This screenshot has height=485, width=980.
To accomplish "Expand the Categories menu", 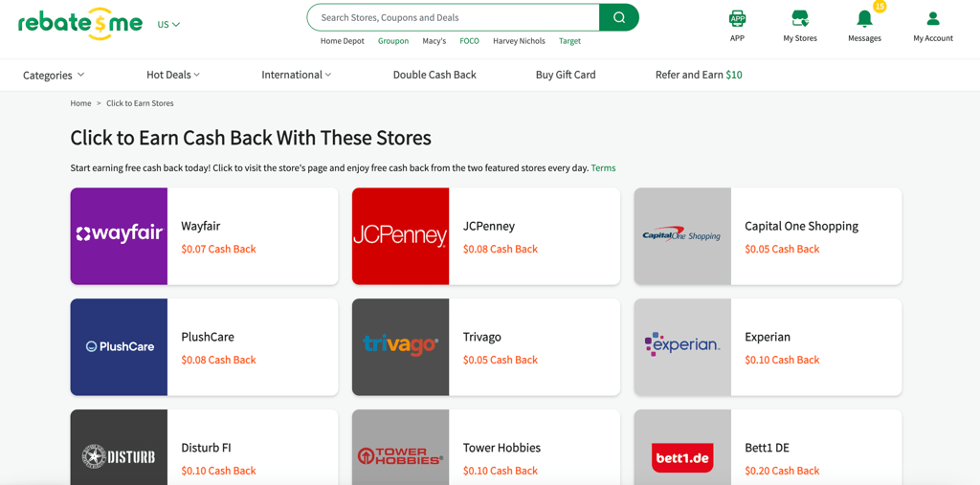I will (54, 75).
